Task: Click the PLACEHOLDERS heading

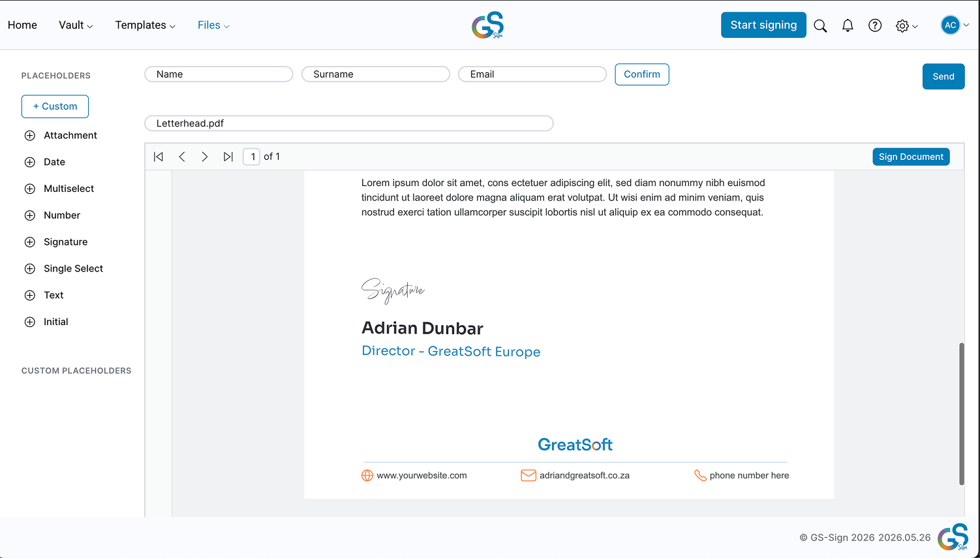Action: tap(56, 76)
